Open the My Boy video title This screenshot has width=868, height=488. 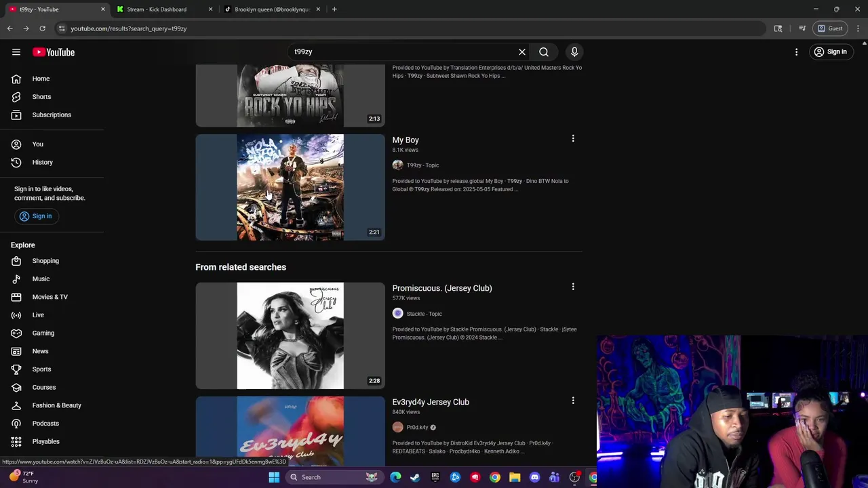tap(406, 140)
